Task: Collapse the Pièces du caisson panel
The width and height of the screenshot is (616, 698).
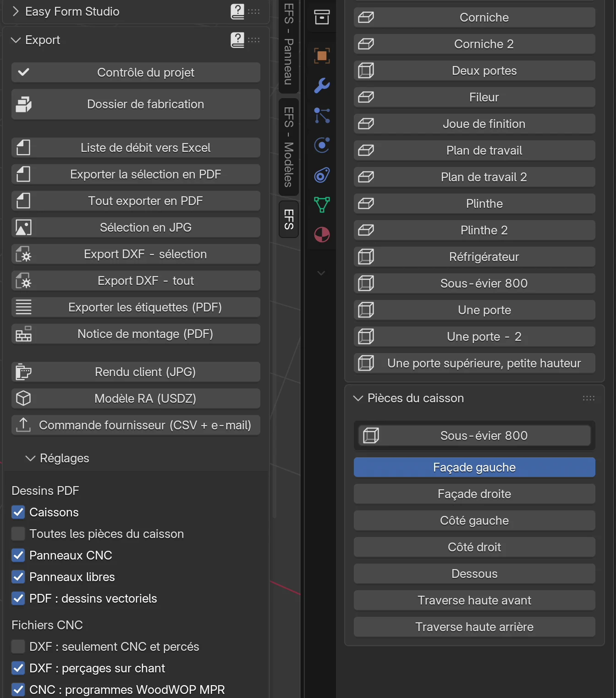Action: 358,398
